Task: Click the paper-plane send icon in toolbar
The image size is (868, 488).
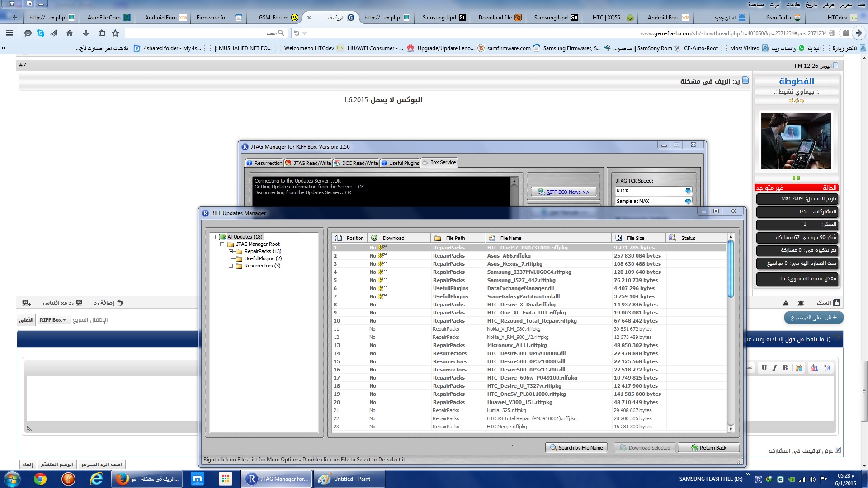Action: 54,33
